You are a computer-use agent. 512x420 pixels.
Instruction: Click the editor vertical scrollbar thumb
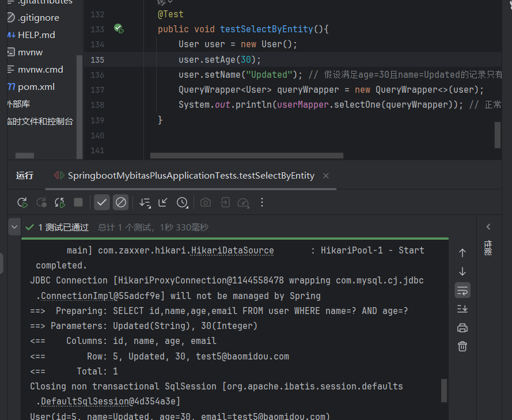497,135
